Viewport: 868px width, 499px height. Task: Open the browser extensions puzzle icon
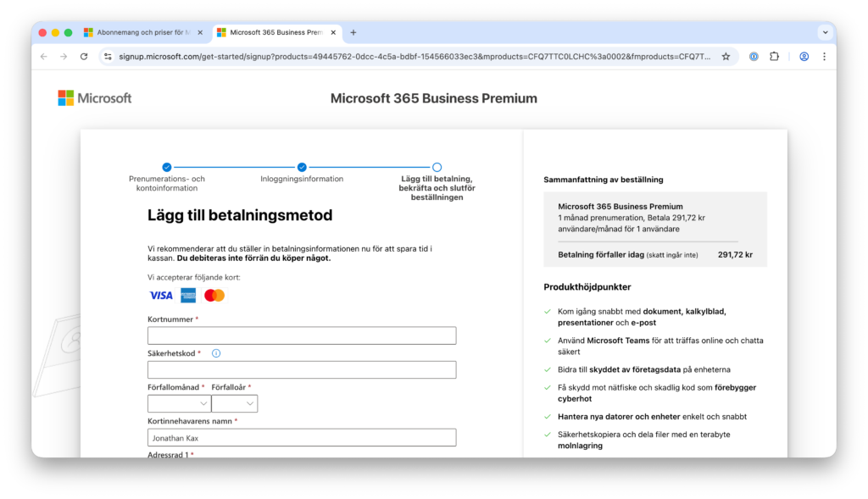(x=774, y=57)
